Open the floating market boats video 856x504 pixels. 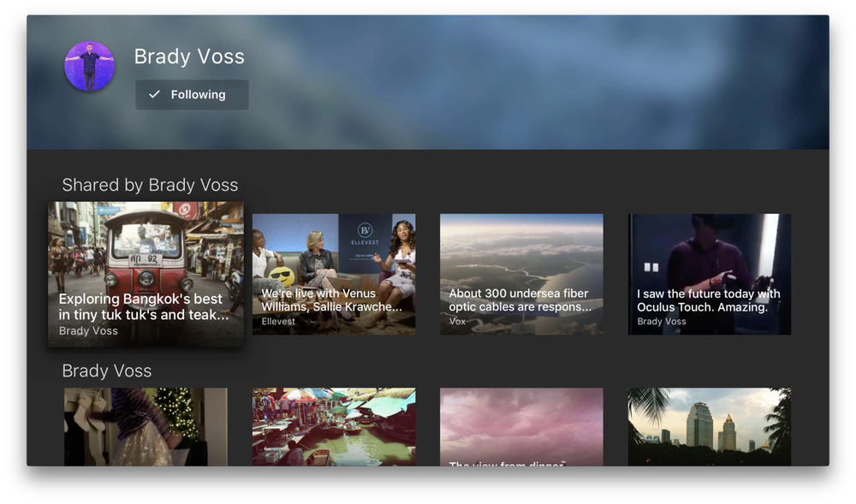coord(334,426)
